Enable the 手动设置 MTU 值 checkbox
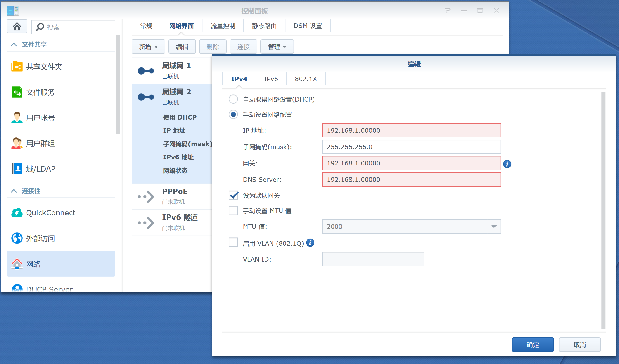619x364 pixels. coord(233,210)
